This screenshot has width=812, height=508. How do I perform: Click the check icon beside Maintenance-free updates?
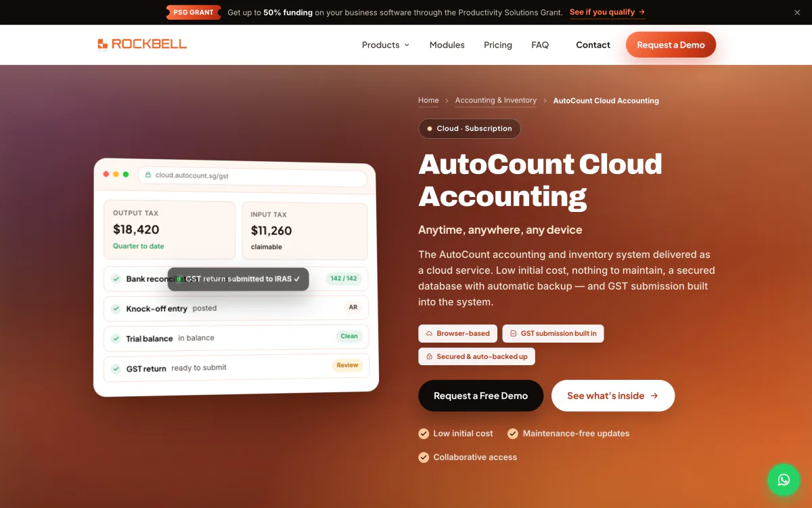[513, 433]
